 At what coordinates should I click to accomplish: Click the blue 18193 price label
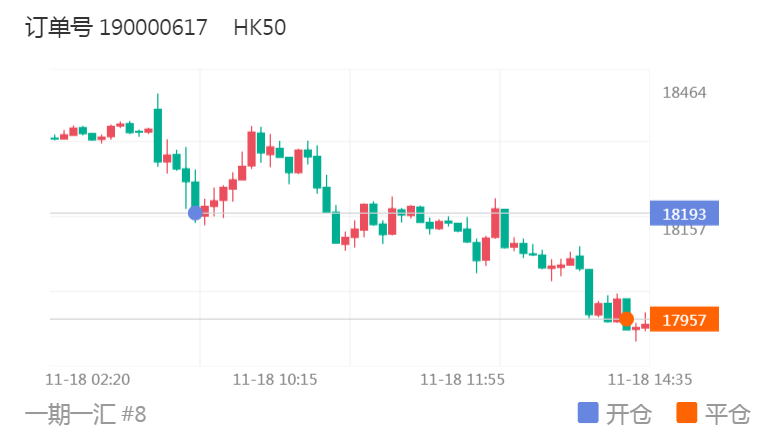click(684, 213)
